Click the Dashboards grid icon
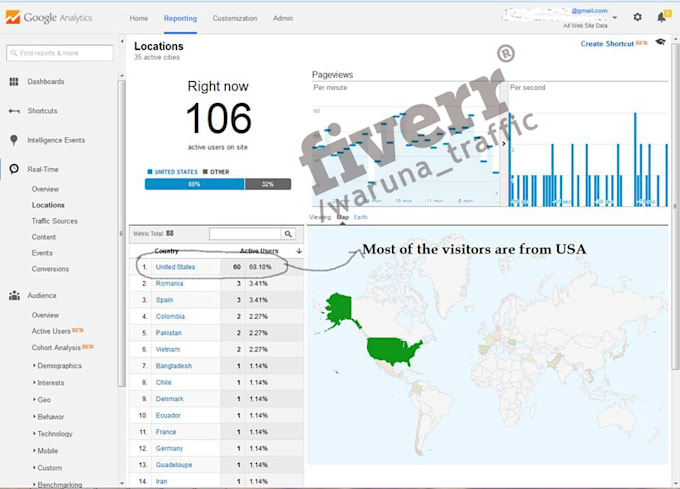Image resolution: width=680 pixels, height=489 pixels. tap(14, 82)
